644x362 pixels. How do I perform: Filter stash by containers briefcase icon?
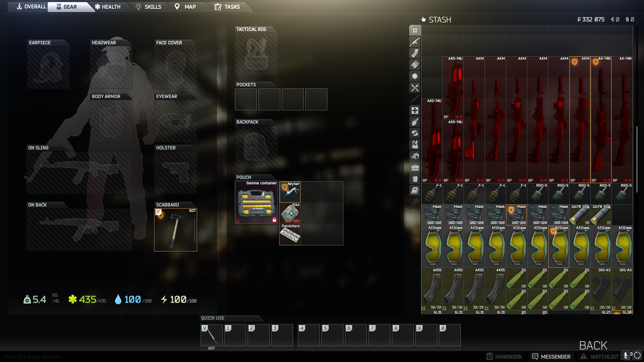(x=415, y=168)
